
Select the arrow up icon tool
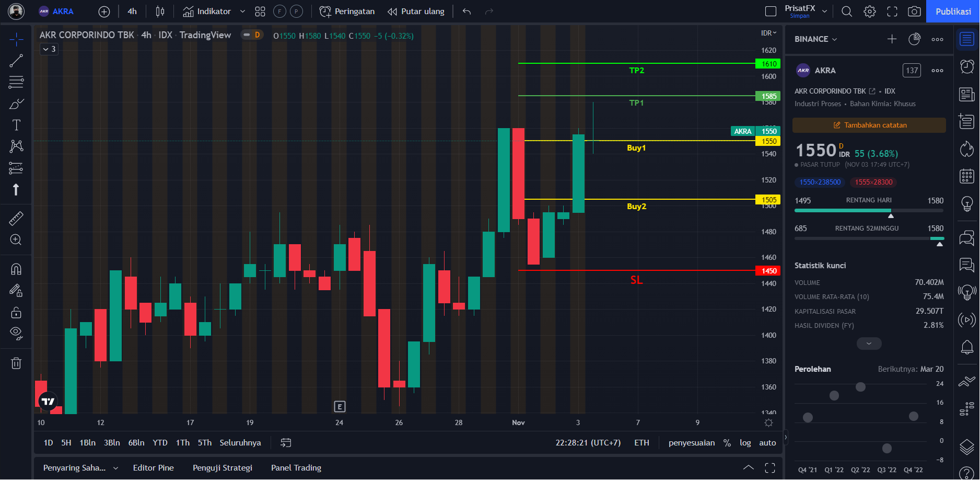16,189
